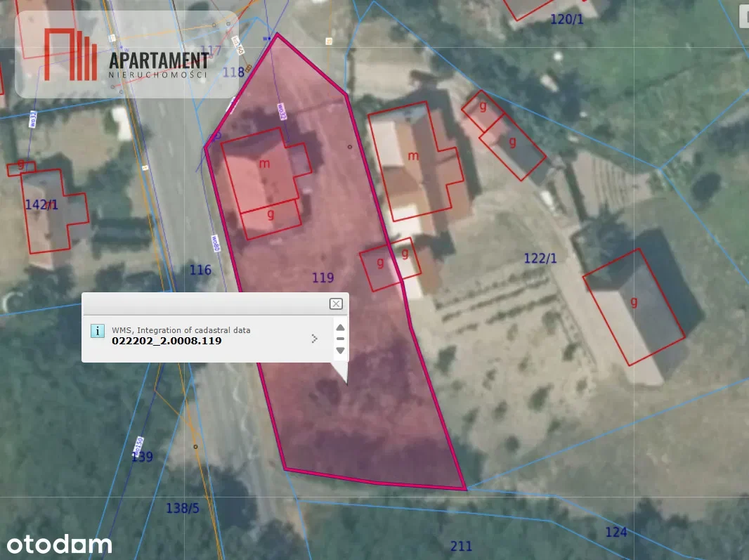The height and width of the screenshot is (560, 749).
Task: Select parcel number 119 label
Action: click(323, 278)
